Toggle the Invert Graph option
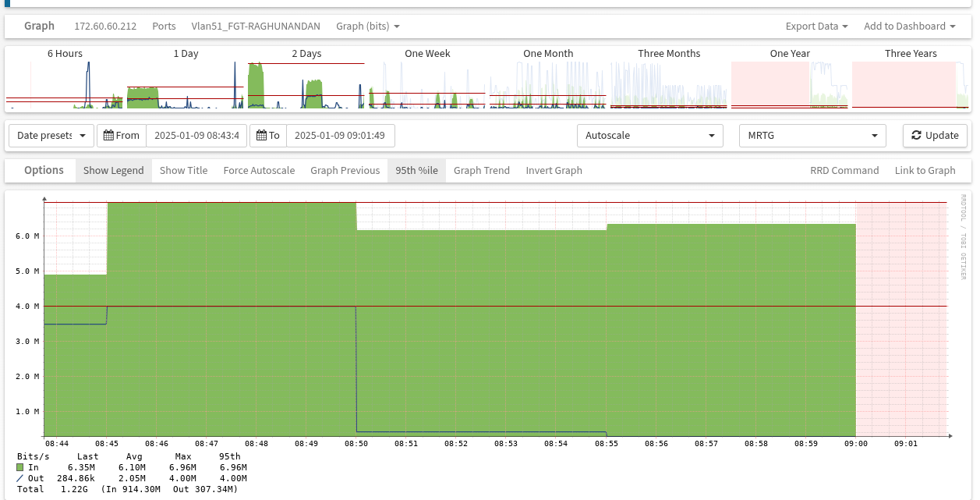The image size is (980, 500). (x=554, y=171)
